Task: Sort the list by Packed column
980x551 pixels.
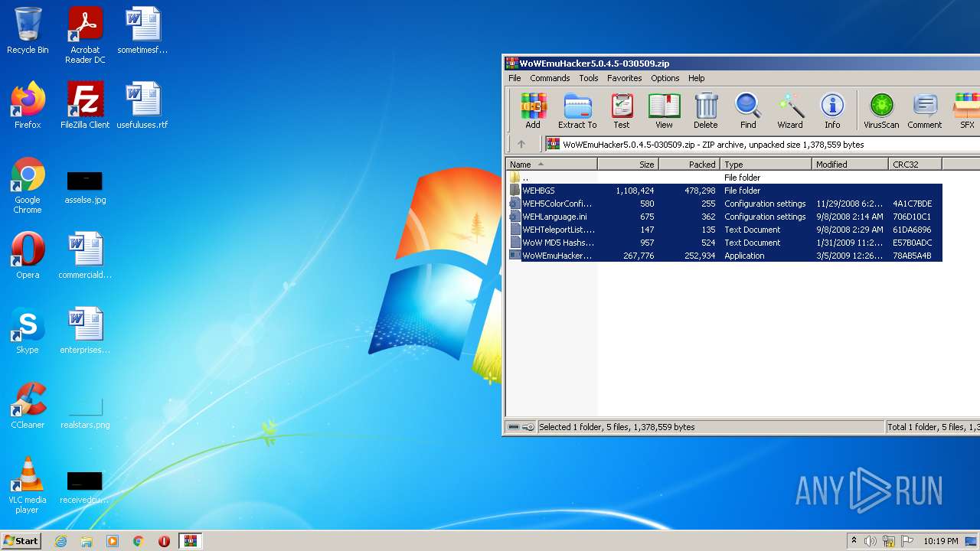Action: pos(689,164)
